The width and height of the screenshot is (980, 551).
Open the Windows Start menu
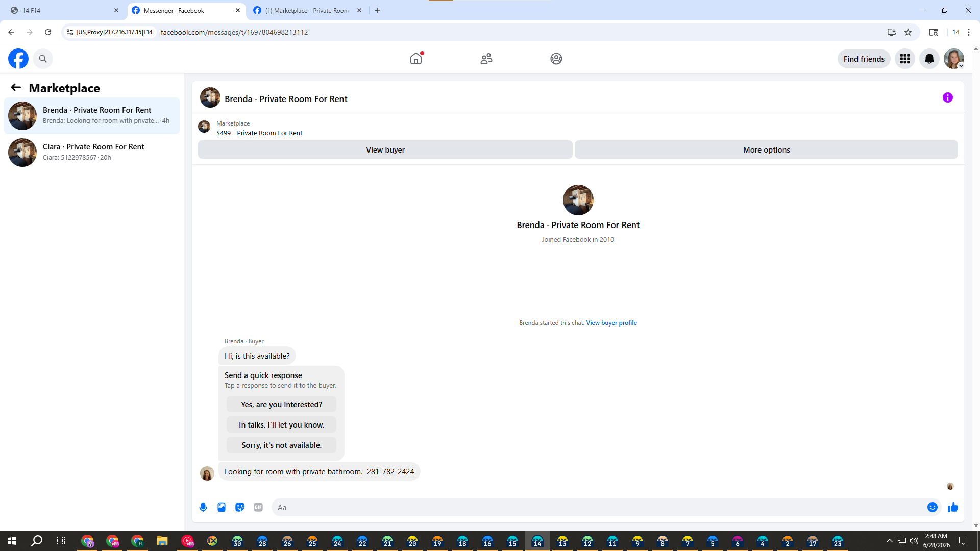(12, 541)
